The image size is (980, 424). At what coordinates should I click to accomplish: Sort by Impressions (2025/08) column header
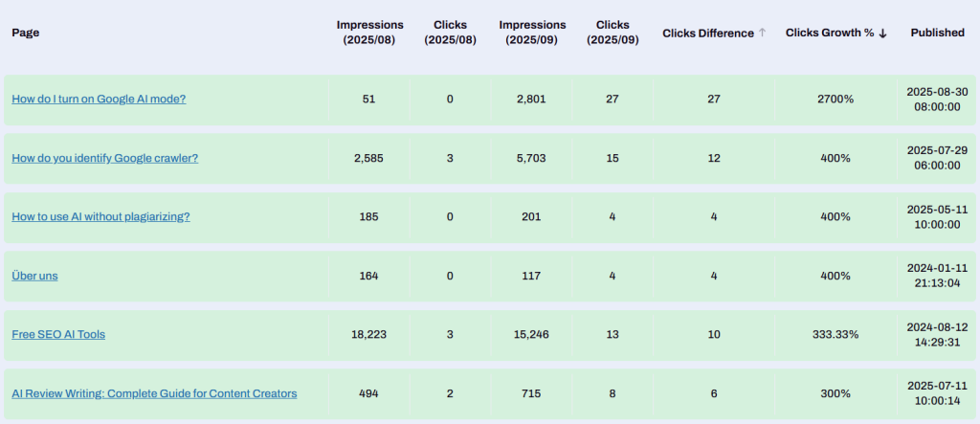click(x=369, y=32)
